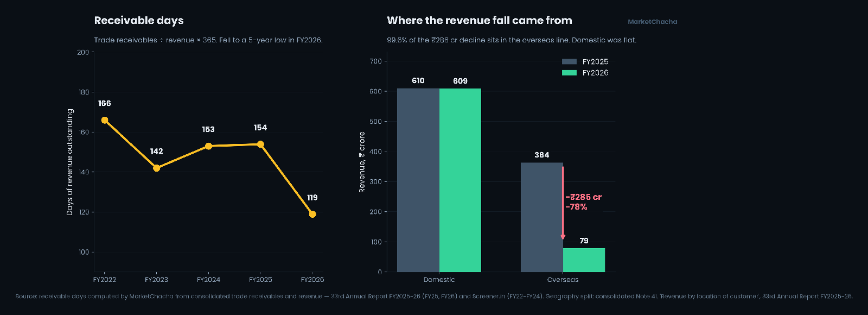Click the Overseas FY2026 bar valued 79

[584, 260]
